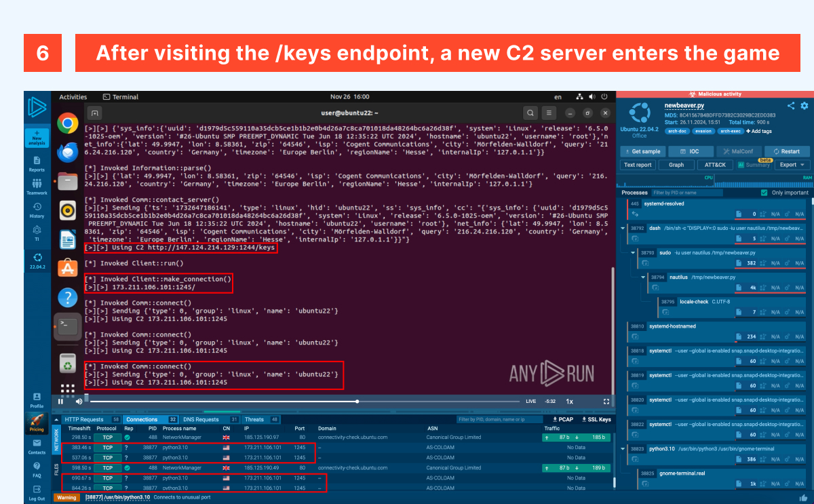814x504 pixels.
Task: Open the Export dropdown
Action: click(792, 165)
